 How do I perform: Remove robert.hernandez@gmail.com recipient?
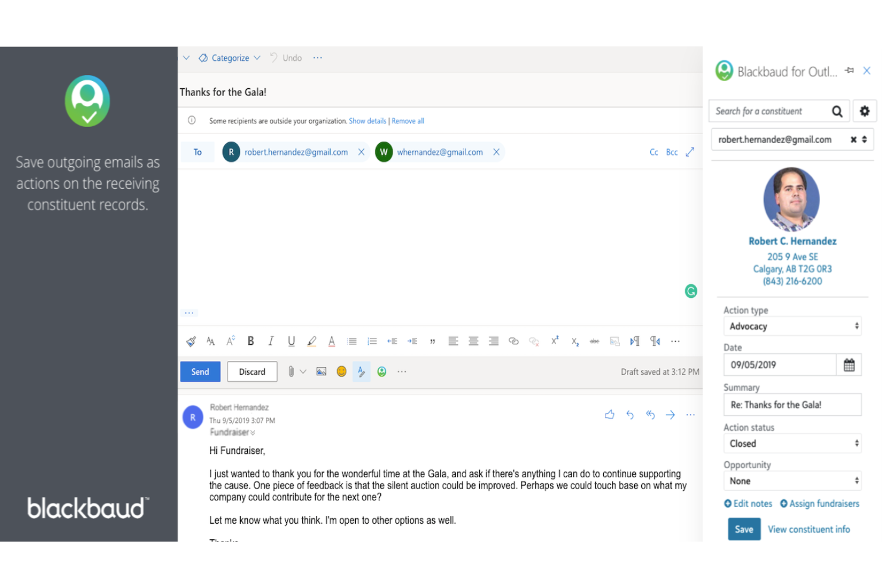tap(361, 152)
